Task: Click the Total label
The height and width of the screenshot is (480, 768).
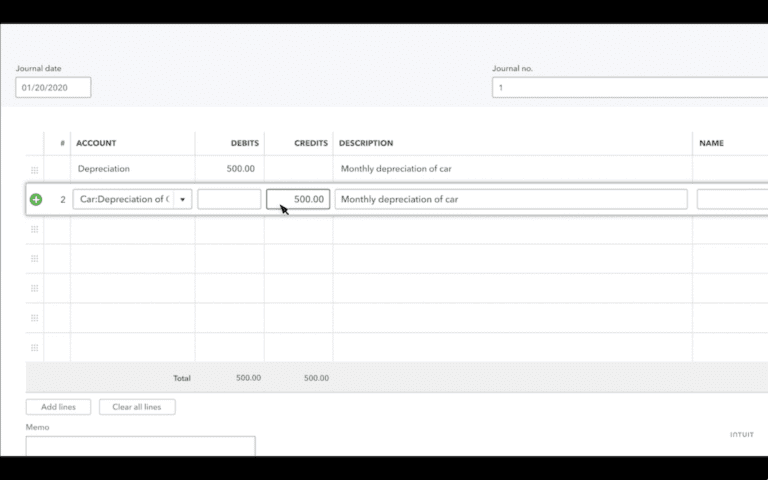Action: 182,378
